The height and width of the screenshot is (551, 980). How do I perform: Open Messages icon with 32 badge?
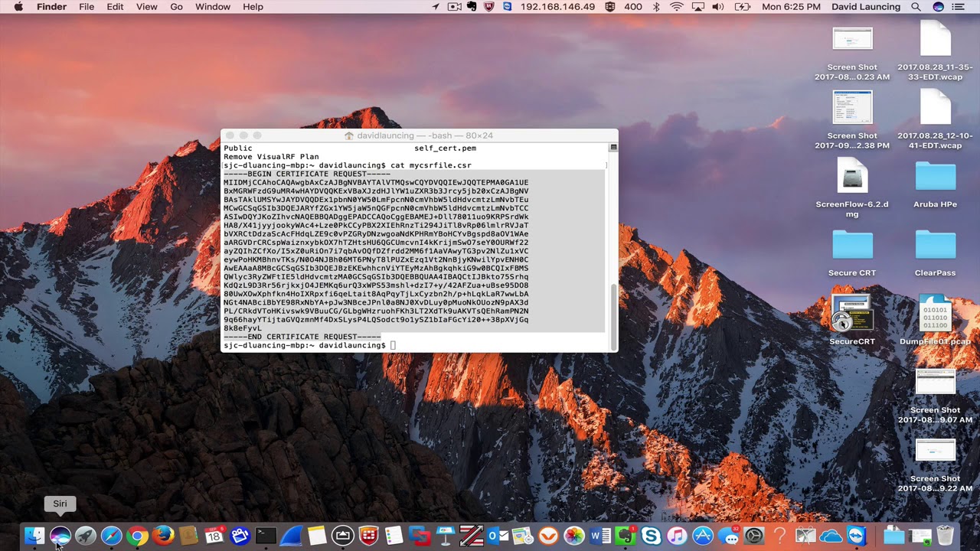tap(728, 536)
